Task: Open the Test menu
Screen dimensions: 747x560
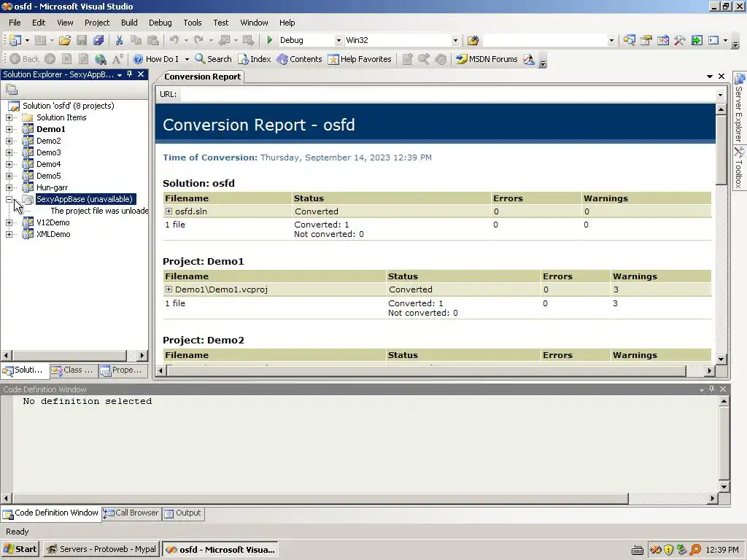Action: 220,23
